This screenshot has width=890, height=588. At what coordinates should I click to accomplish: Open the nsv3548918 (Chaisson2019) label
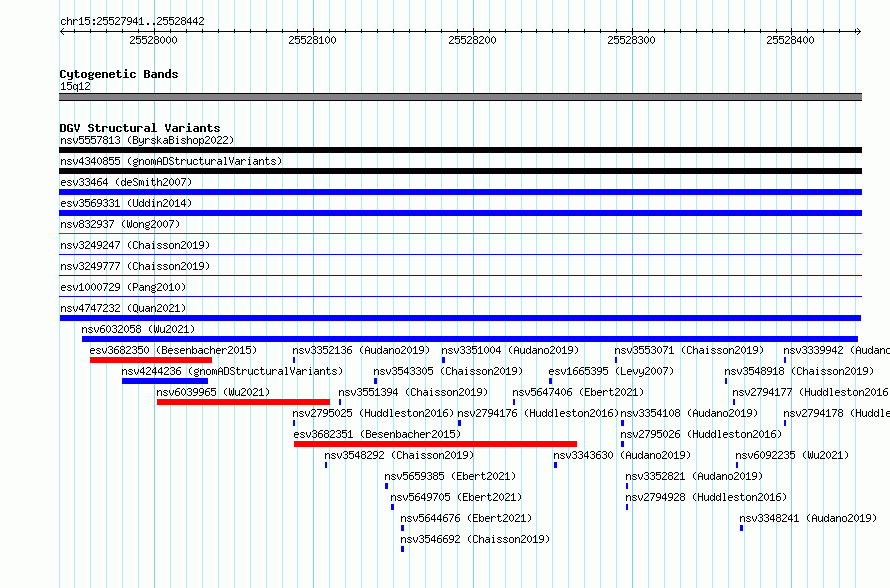click(799, 371)
